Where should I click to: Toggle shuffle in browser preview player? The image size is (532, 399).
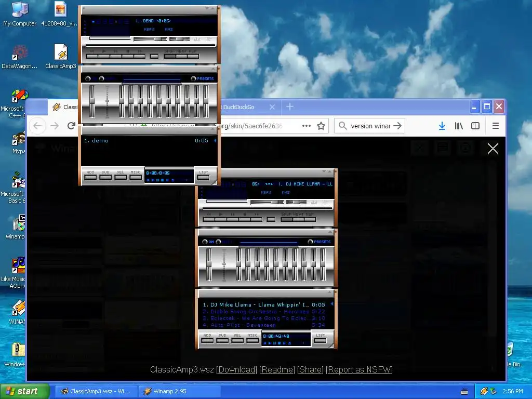tap(286, 219)
